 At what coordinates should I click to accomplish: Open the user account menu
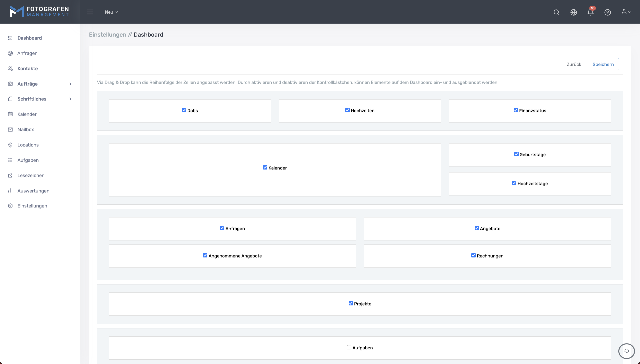click(626, 12)
